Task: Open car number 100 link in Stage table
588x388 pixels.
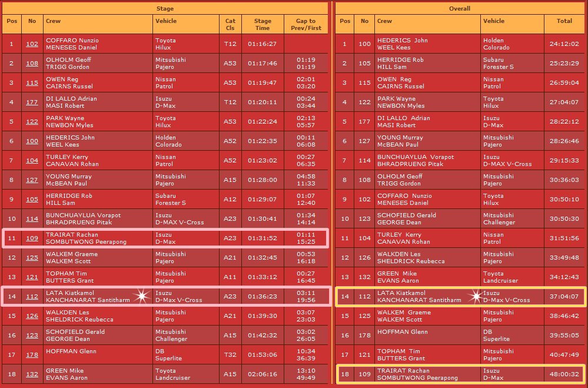Action: pyautogui.click(x=32, y=141)
